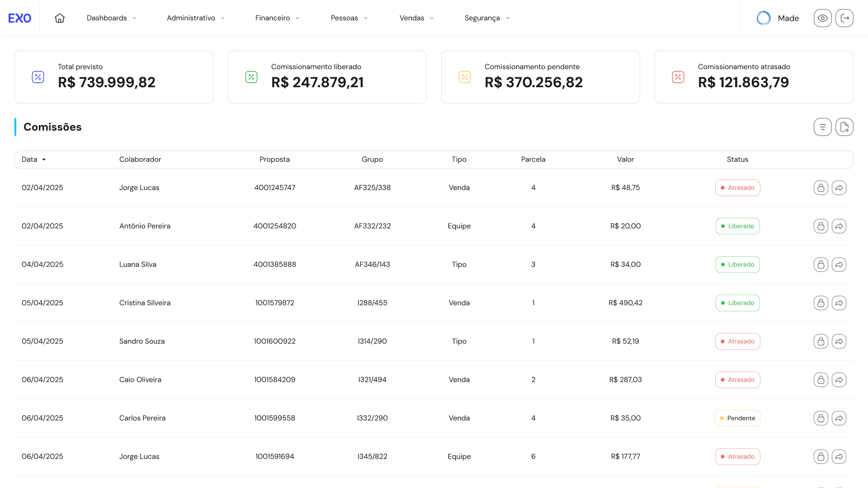Toggle the eye visibility icon in header
The height and width of the screenshot is (488, 868).
point(822,18)
